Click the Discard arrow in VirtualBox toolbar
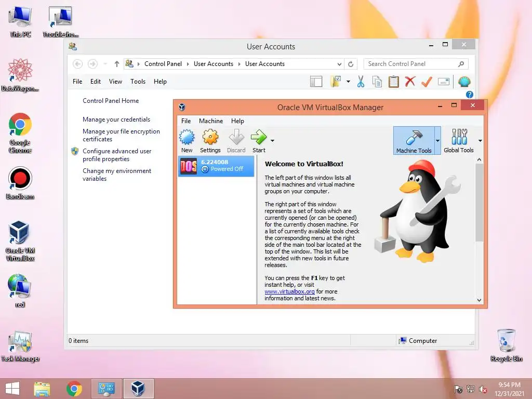The height and width of the screenshot is (399, 532). (x=236, y=141)
